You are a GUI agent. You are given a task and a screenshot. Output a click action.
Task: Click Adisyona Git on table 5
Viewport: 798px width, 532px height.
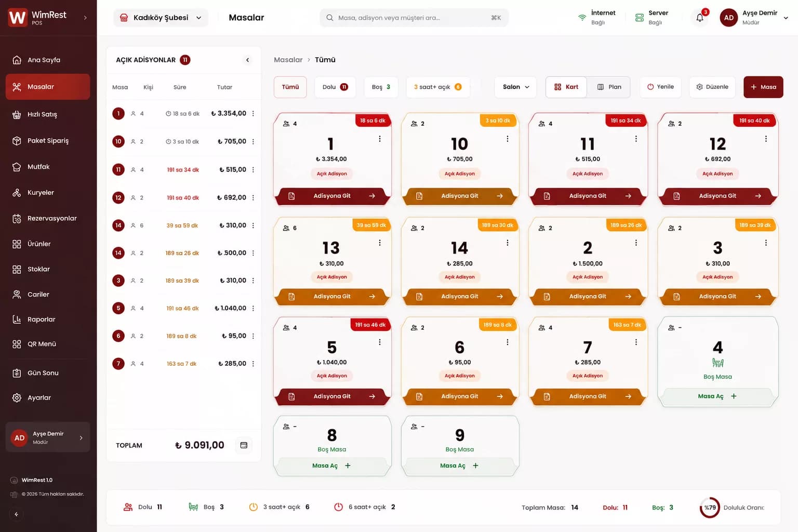tap(332, 396)
